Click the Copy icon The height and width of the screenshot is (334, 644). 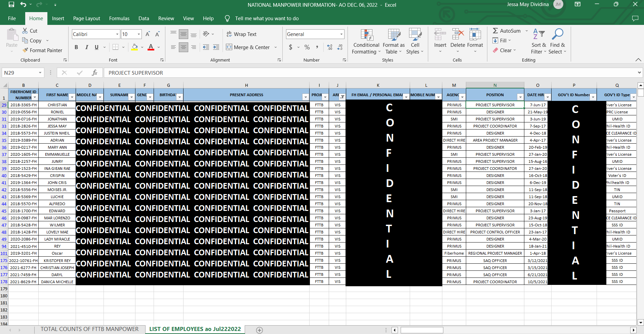[x=25, y=40]
